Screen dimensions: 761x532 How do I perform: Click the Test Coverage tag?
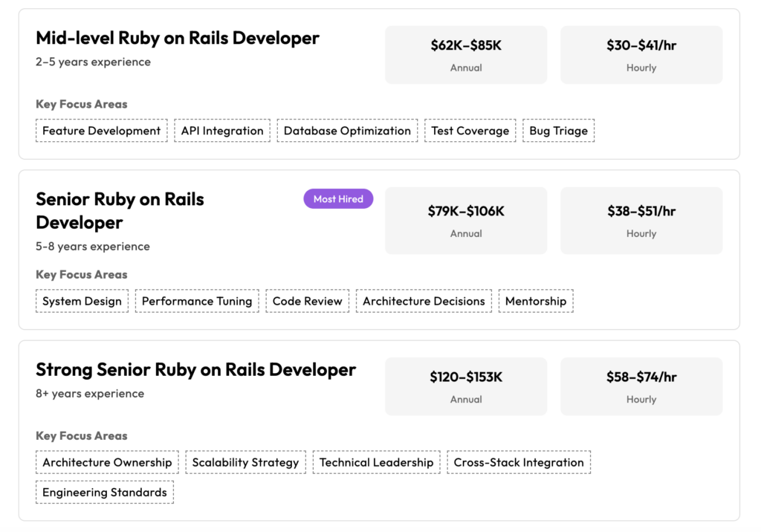point(470,131)
